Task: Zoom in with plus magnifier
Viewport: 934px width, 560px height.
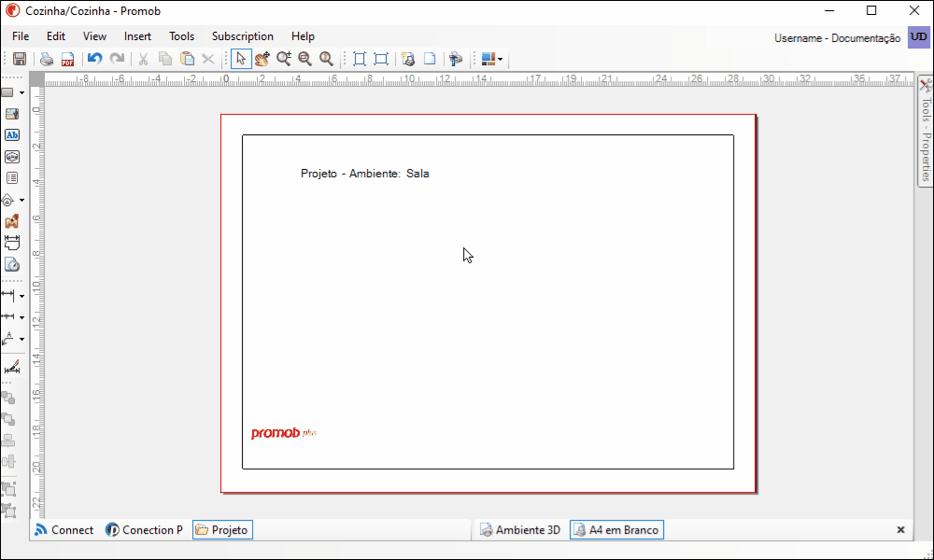Action: tap(284, 59)
